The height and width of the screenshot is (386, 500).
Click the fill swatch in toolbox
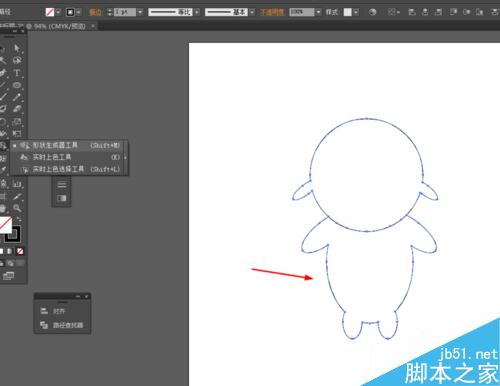tap(5, 224)
